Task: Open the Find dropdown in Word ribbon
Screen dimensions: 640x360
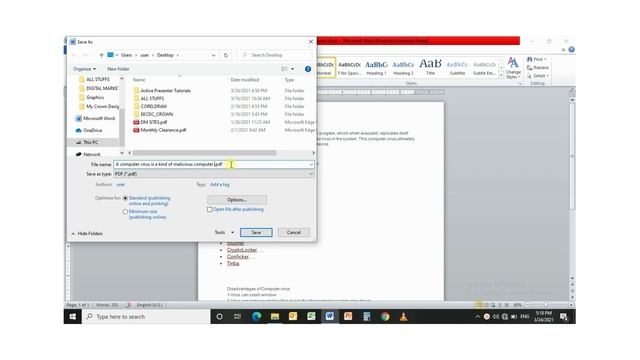Action: pyautogui.click(x=536, y=59)
